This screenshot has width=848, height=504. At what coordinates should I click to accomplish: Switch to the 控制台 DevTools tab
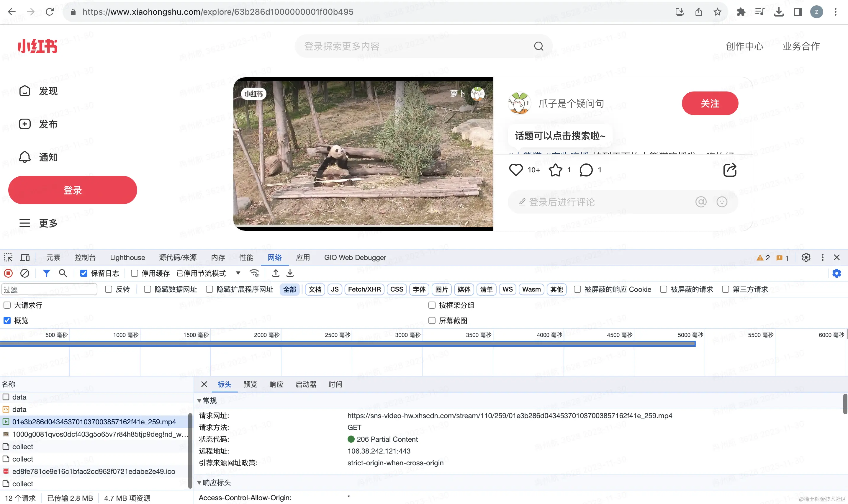tap(85, 257)
